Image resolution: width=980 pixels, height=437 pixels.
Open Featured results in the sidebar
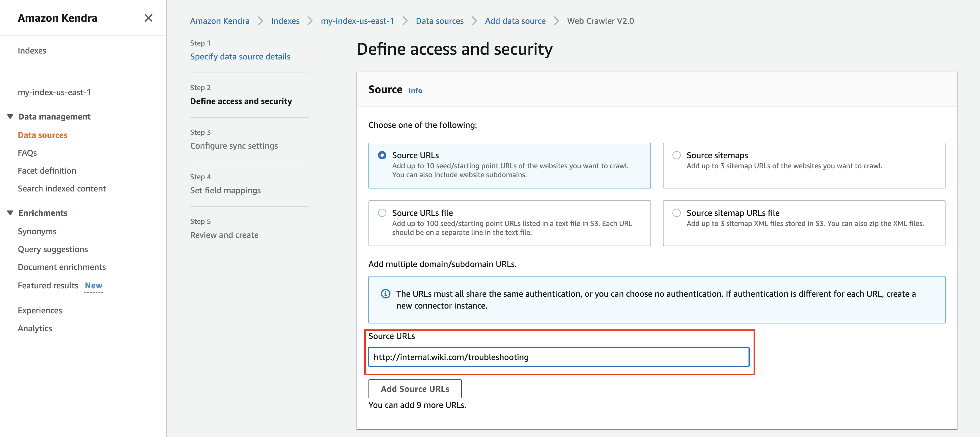pyautogui.click(x=48, y=285)
